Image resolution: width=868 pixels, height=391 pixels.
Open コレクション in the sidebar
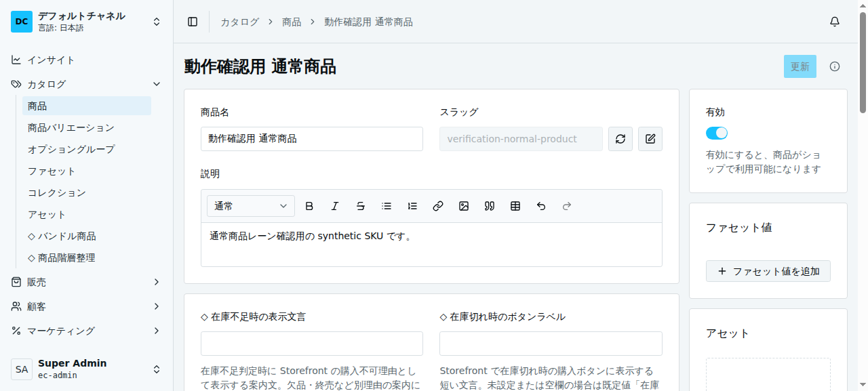(x=87, y=192)
